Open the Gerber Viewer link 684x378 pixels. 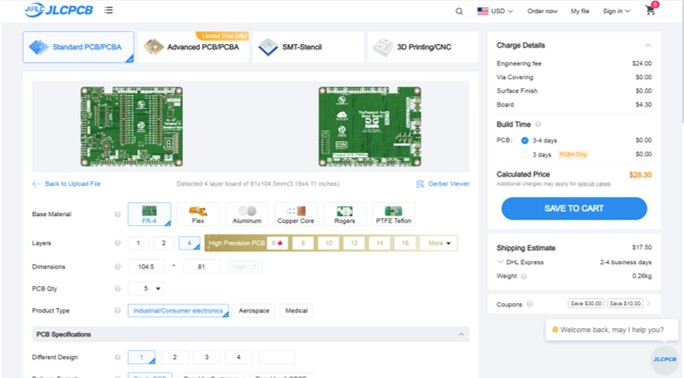tap(449, 184)
